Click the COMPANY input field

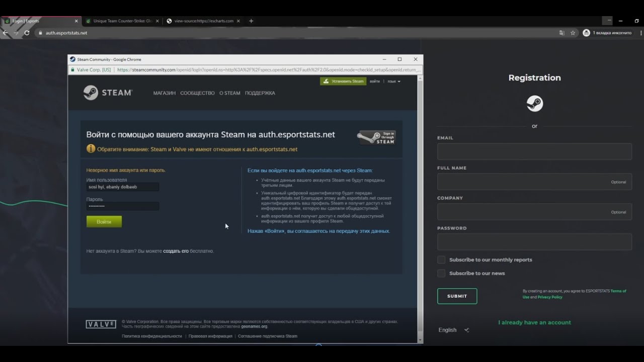[x=534, y=212]
